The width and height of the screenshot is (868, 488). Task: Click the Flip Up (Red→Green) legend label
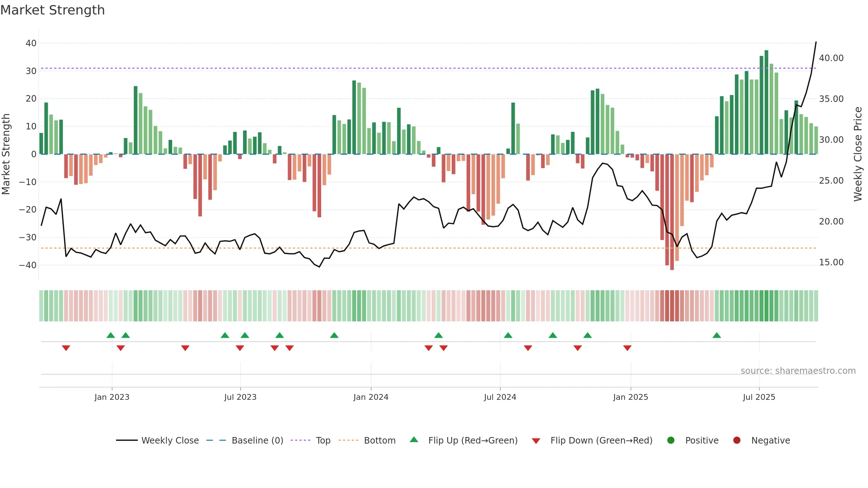pos(473,440)
